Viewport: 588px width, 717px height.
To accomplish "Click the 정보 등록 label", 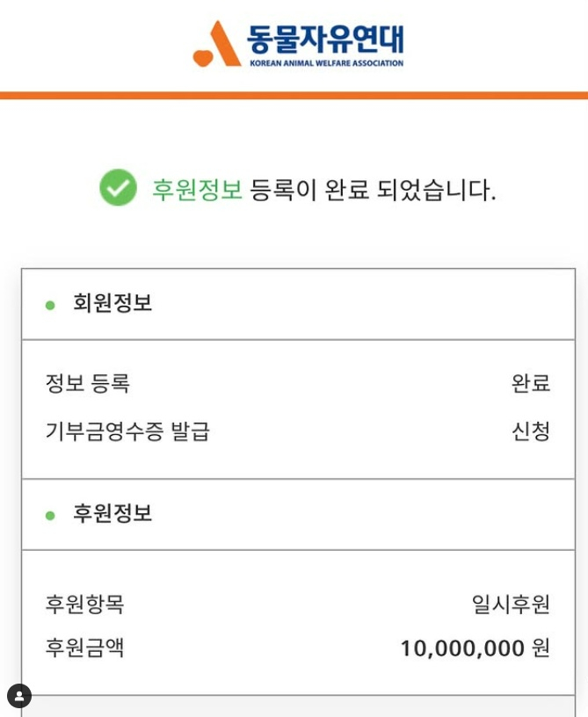I will click(87, 384).
